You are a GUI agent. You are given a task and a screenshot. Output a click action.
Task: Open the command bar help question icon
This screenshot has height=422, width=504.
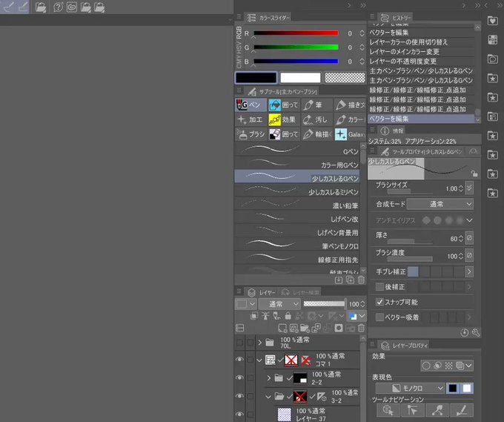pyautogui.click(x=58, y=7)
